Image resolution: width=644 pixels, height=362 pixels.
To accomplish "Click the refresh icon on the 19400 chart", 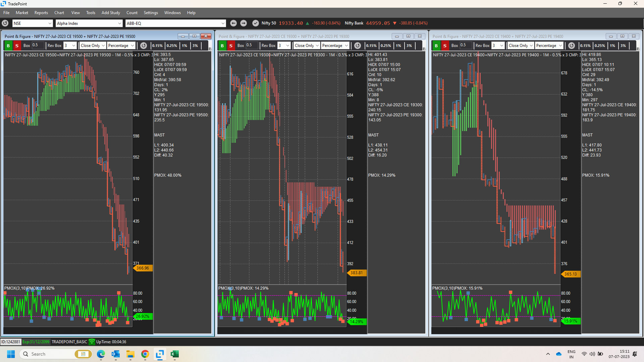I will (572, 45).
